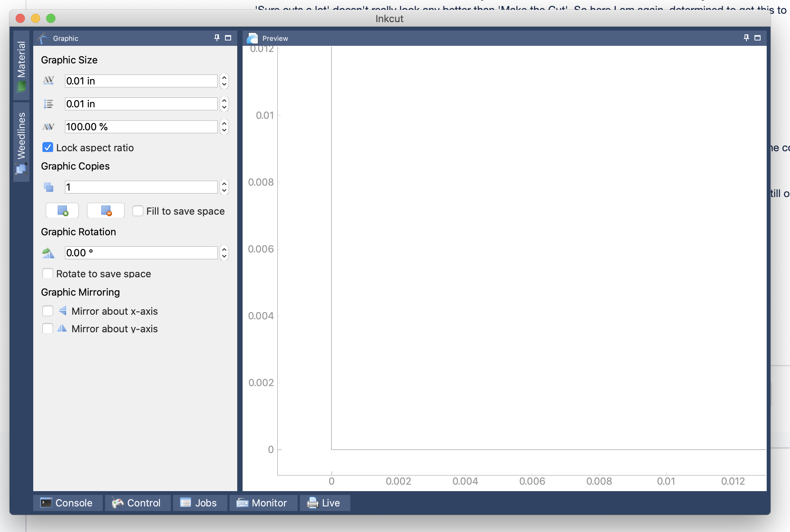The height and width of the screenshot is (532, 790).
Task: Open the Console panel
Action: [x=67, y=503]
